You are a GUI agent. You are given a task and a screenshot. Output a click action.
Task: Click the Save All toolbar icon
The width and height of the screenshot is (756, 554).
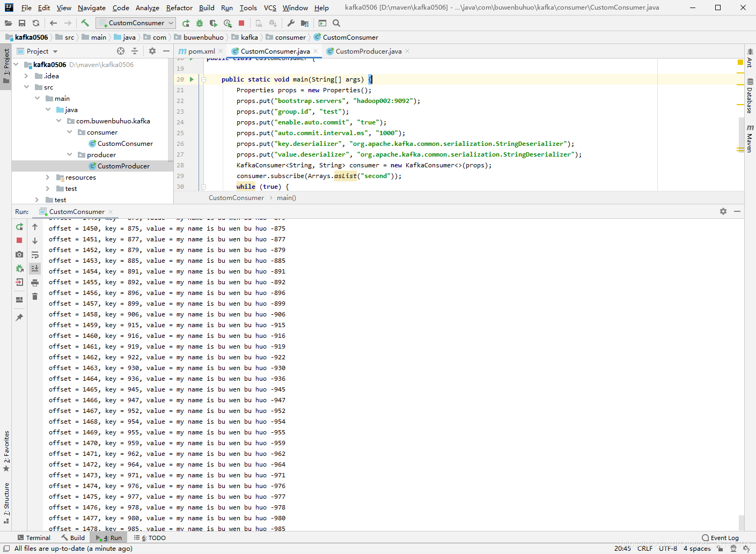(x=22, y=23)
